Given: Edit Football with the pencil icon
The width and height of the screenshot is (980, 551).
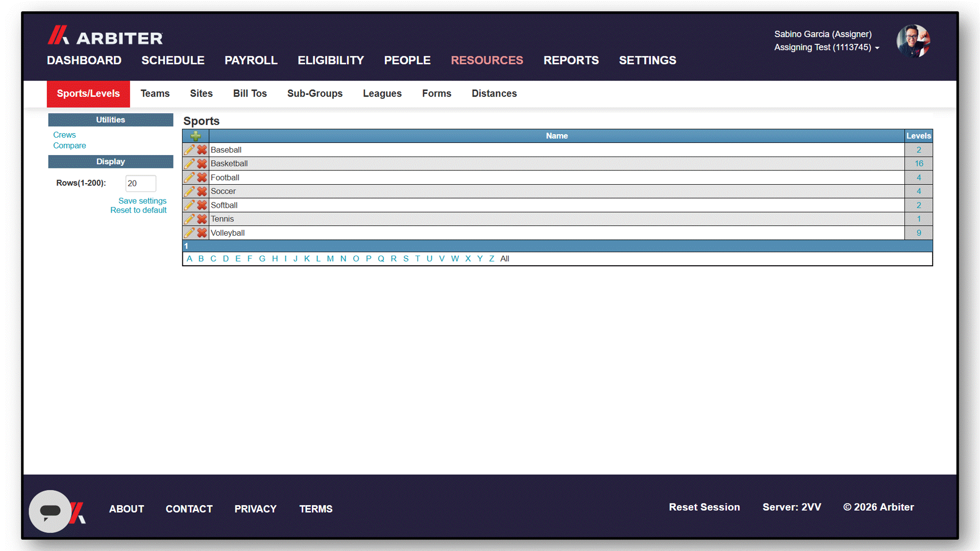Looking at the screenshot, I should 189,178.
